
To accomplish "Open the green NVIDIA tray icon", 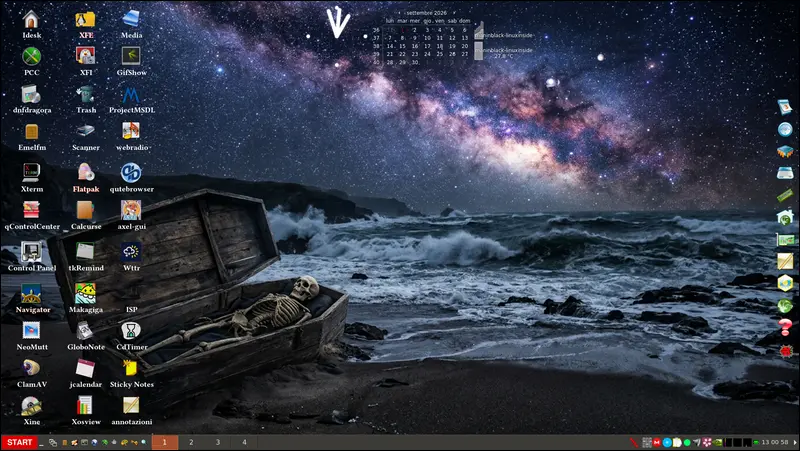I will [x=717, y=442].
